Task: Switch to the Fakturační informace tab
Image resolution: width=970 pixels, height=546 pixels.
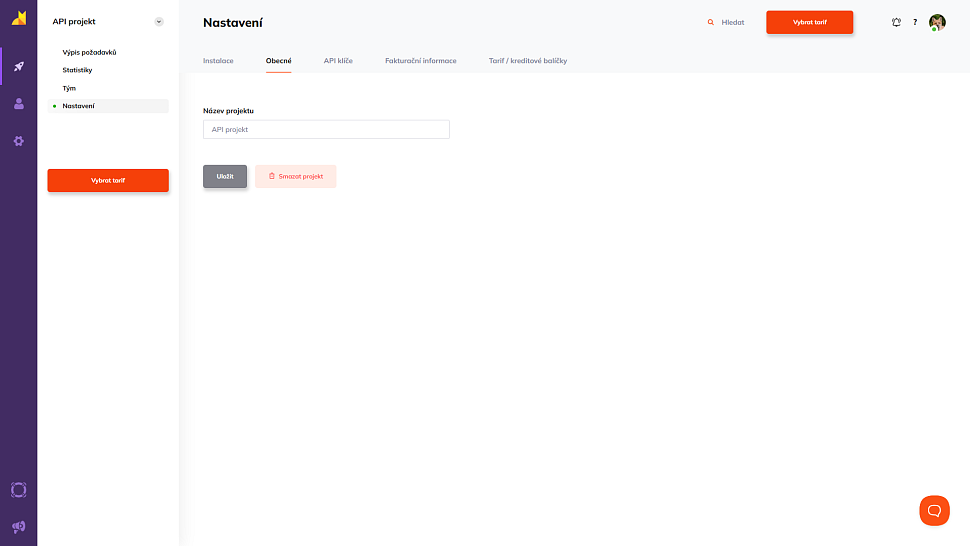Action: tap(421, 61)
